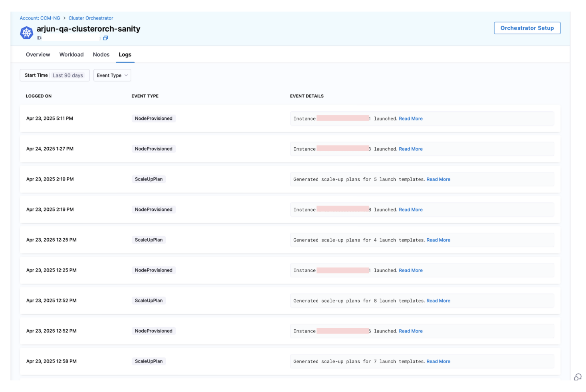This screenshot has height=392, width=586.
Task: Copy the cluster ID with copy icon
Action: click(x=105, y=38)
